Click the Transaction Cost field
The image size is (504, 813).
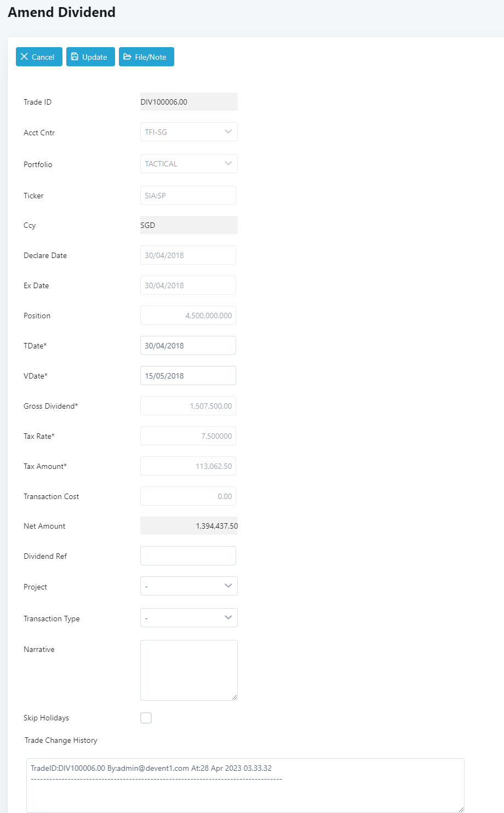coord(188,496)
